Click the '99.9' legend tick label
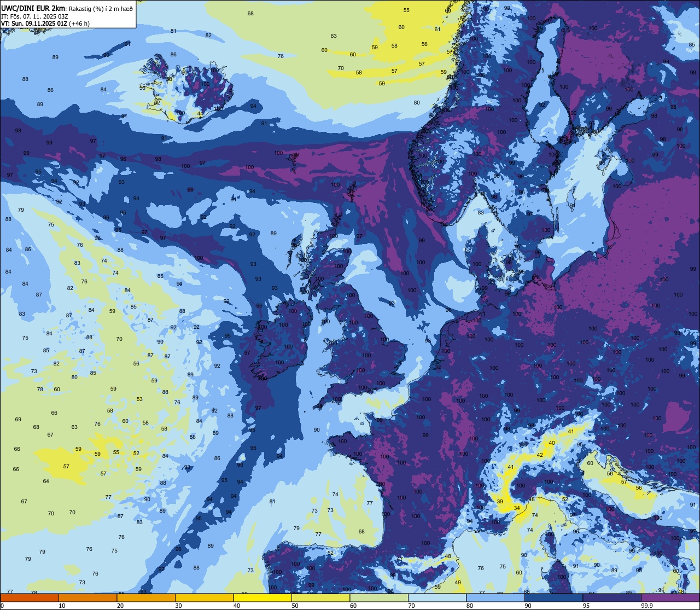This screenshot has height=610, width=700. 647,606
